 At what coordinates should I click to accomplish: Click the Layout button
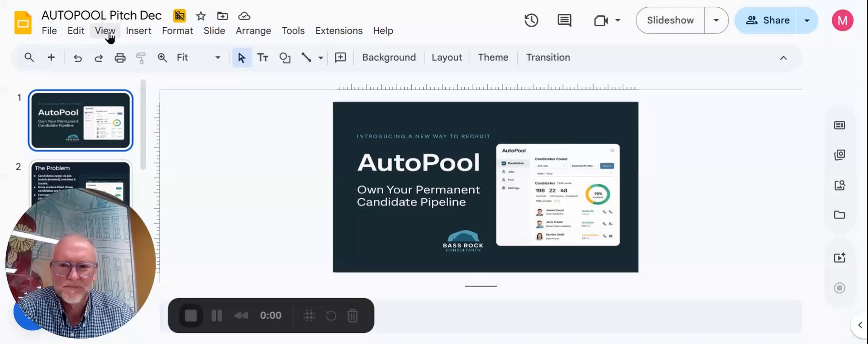447,57
